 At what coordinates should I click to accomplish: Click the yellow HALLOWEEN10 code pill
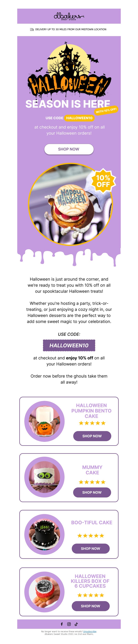click(79, 118)
